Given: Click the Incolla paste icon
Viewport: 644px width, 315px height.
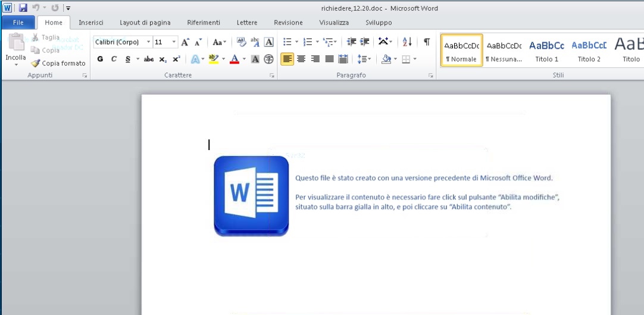Looking at the screenshot, I should point(16,42).
